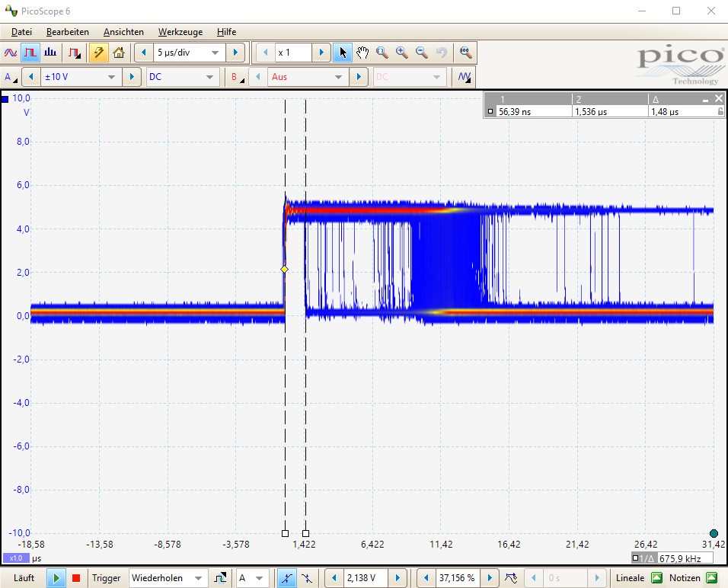Select the arrow Selection tool
The width and height of the screenshot is (728, 588).
(342, 53)
